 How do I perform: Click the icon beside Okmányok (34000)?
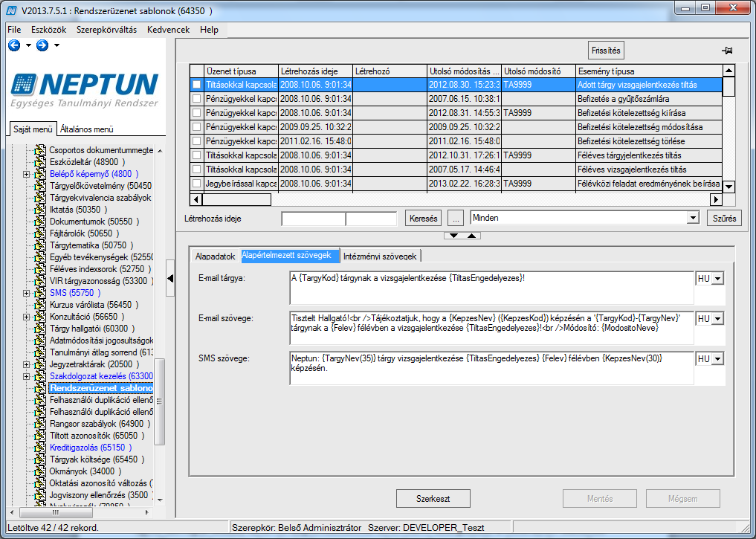click(41, 471)
